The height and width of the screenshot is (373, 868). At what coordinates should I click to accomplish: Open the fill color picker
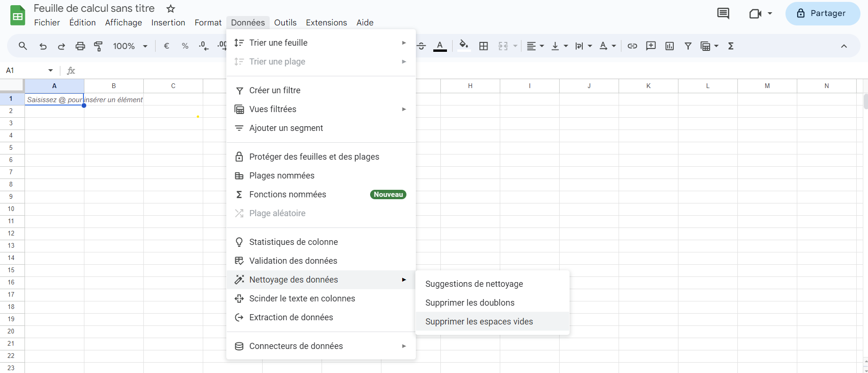(x=464, y=46)
